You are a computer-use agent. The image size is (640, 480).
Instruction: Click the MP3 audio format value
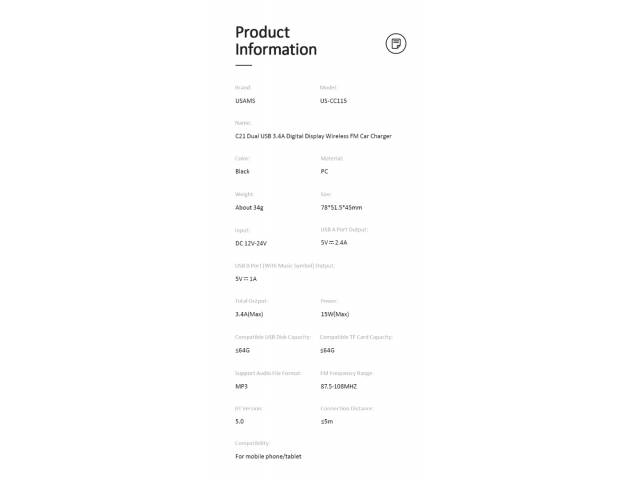tap(241, 386)
